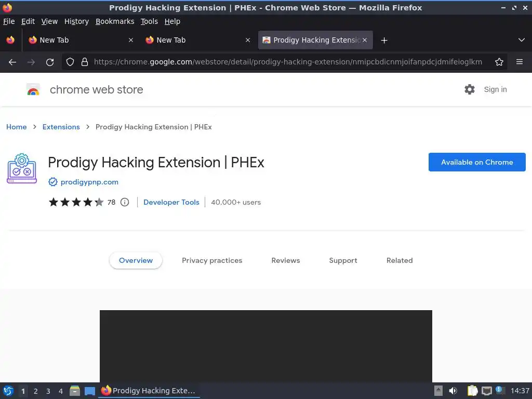Open the clipboard manager tray icon
This screenshot has width=532, height=399.
[x=472, y=391]
